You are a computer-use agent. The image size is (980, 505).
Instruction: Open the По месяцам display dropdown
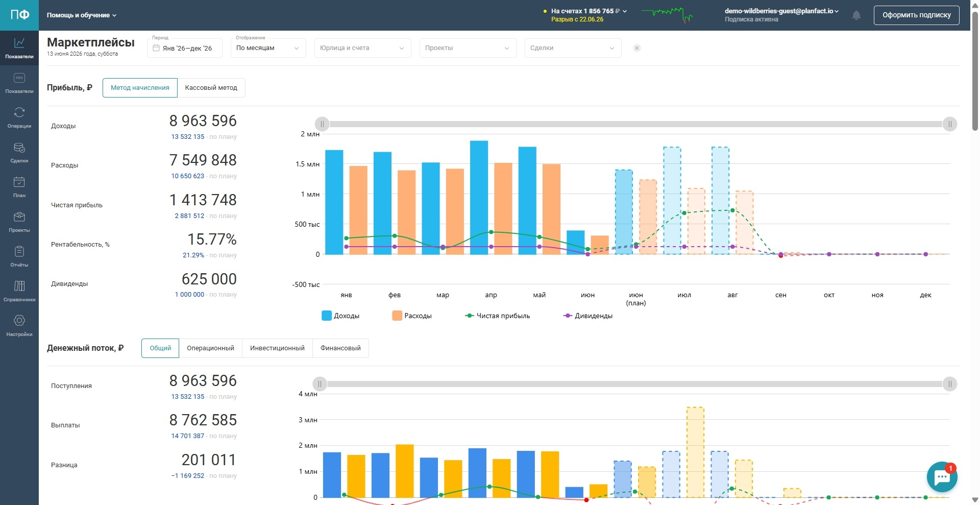click(x=268, y=48)
